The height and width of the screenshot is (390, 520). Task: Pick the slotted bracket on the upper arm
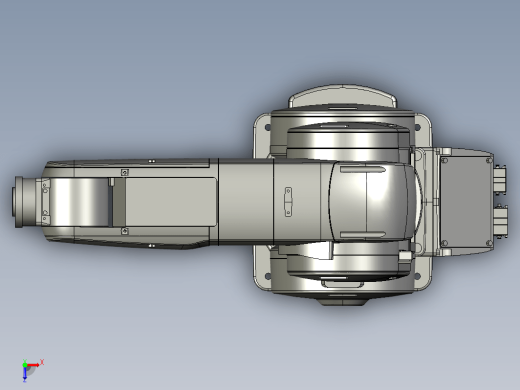pos(288,202)
